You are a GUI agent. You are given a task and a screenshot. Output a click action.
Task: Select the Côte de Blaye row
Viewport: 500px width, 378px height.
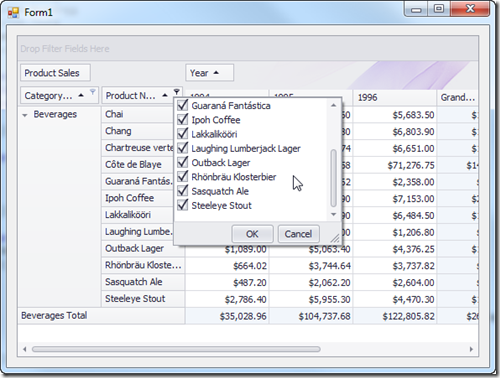[x=137, y=164]
